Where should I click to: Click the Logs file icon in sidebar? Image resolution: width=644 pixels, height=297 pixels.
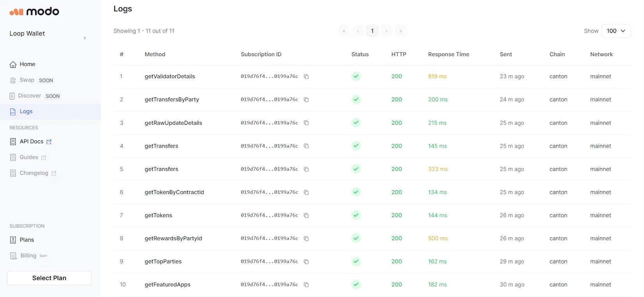coord(13,111)
